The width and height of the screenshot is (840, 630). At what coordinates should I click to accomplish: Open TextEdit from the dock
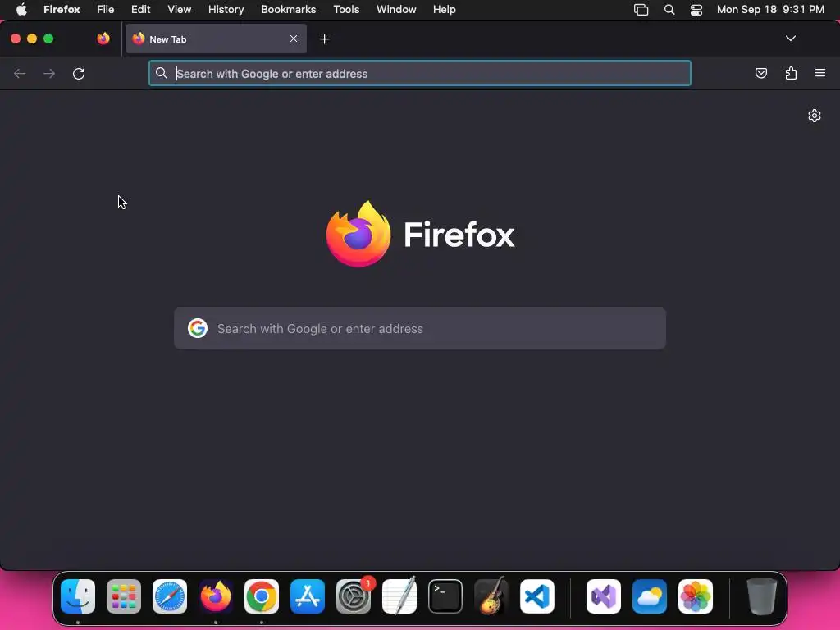[399, 596]
